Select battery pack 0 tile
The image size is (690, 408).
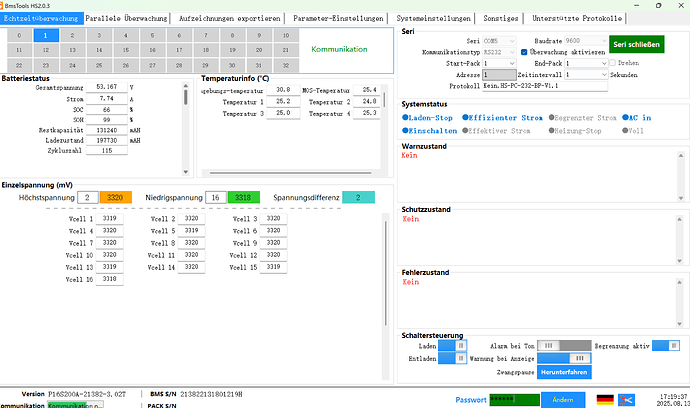click(x=19, y=35)
